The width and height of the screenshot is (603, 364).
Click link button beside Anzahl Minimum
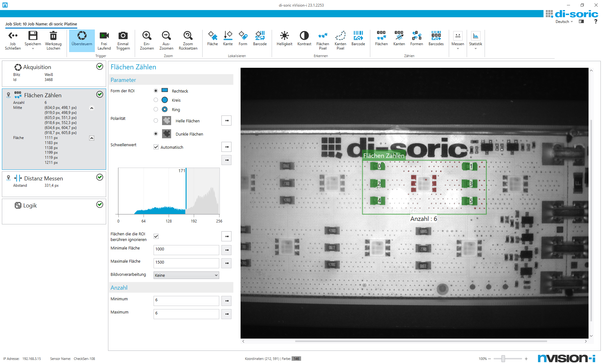point(226,301)
